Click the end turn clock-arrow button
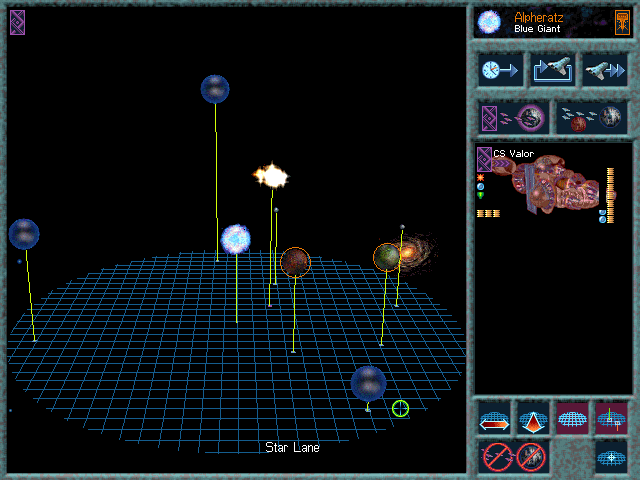The width and height of the screenshot is (640, 480). [500, 70]
